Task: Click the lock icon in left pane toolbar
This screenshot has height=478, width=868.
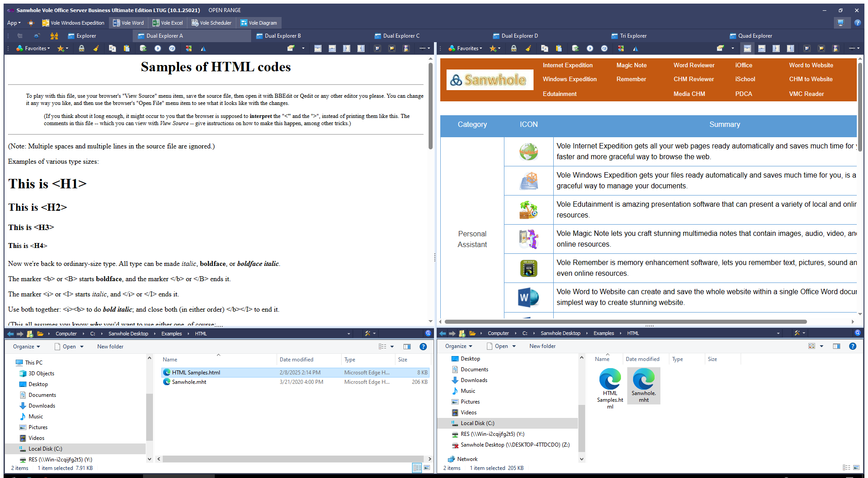Action: point(82,48)
